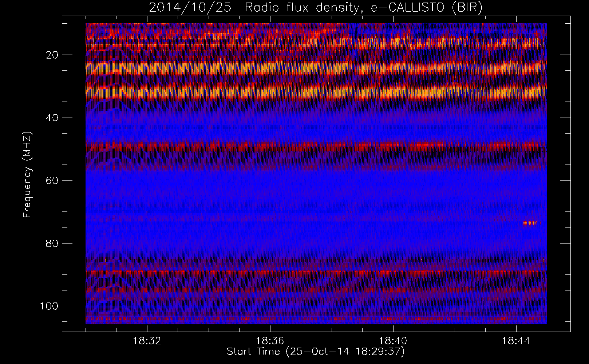Click the red burst near 18:44 at 74 MHz
The height and width of the screenshot is (364, 589).
(x=531, y=223)
